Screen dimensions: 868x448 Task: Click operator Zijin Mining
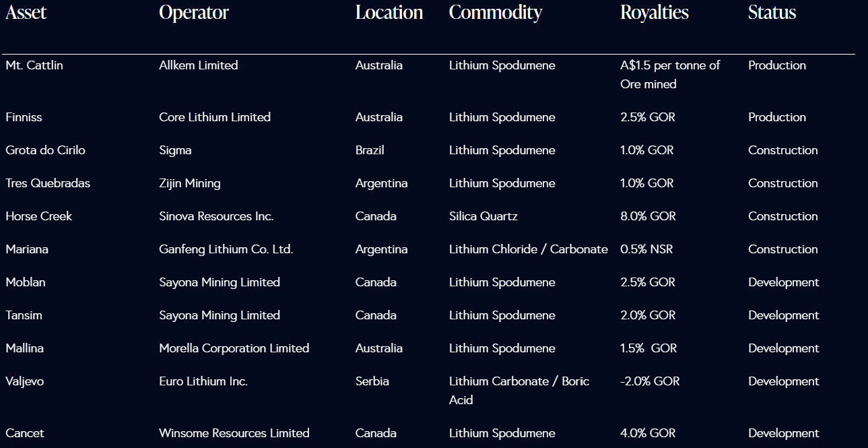pyautogui.click(x=190, y=183)
